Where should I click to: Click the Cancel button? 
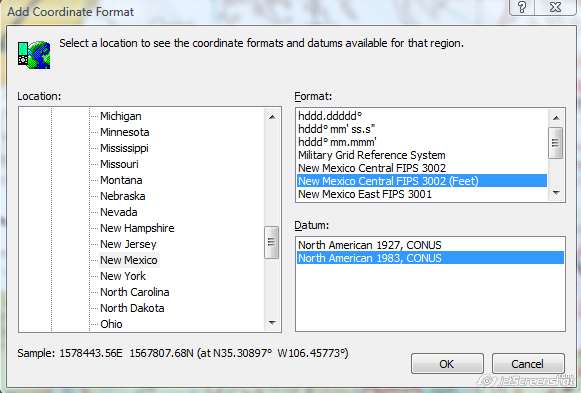528,364
